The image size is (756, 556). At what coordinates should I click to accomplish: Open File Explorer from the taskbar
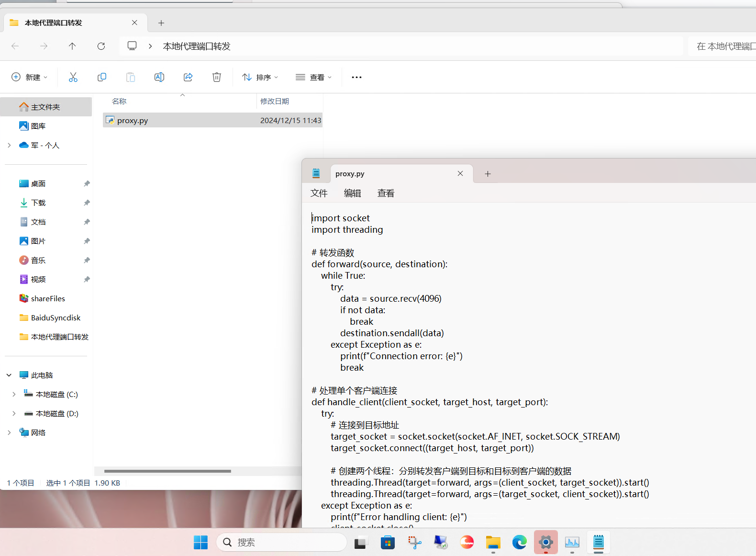[493, 543]
